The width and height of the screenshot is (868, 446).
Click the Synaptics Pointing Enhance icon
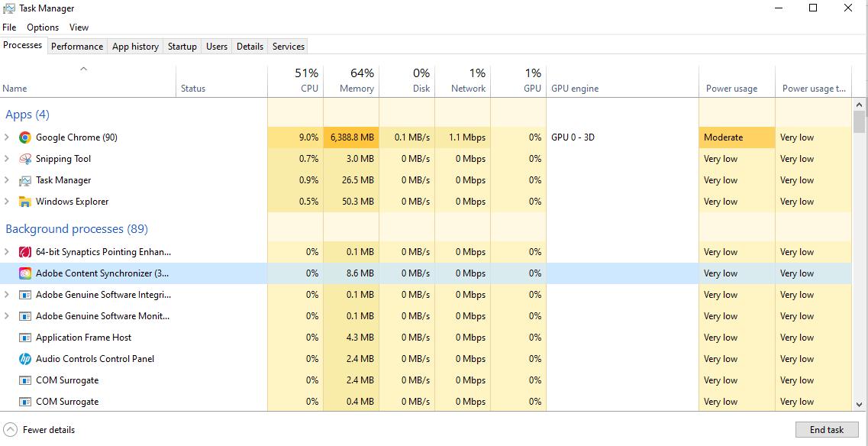click(x=24, y=252)
